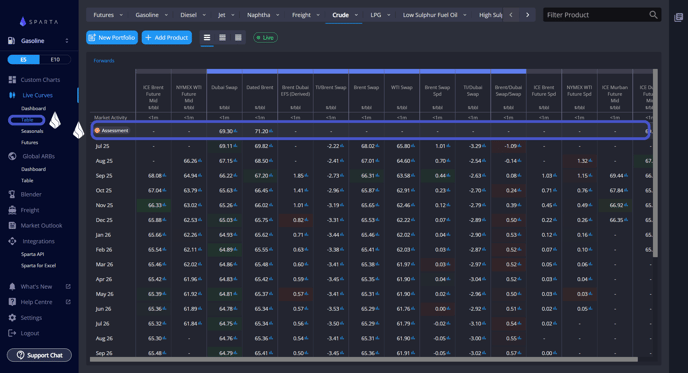Select the large tile layout icon
The width and height of the screenshot is (688, 373).
238,38
